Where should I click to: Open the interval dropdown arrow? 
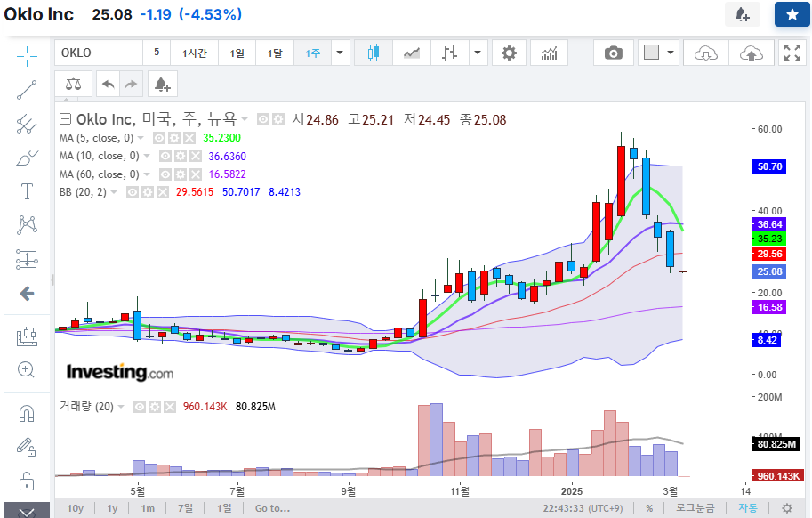click(x=341, y=53)
